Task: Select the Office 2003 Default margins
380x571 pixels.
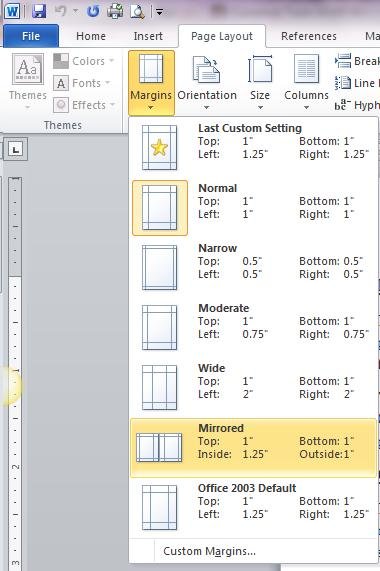Action: click(x=253, y=508)
